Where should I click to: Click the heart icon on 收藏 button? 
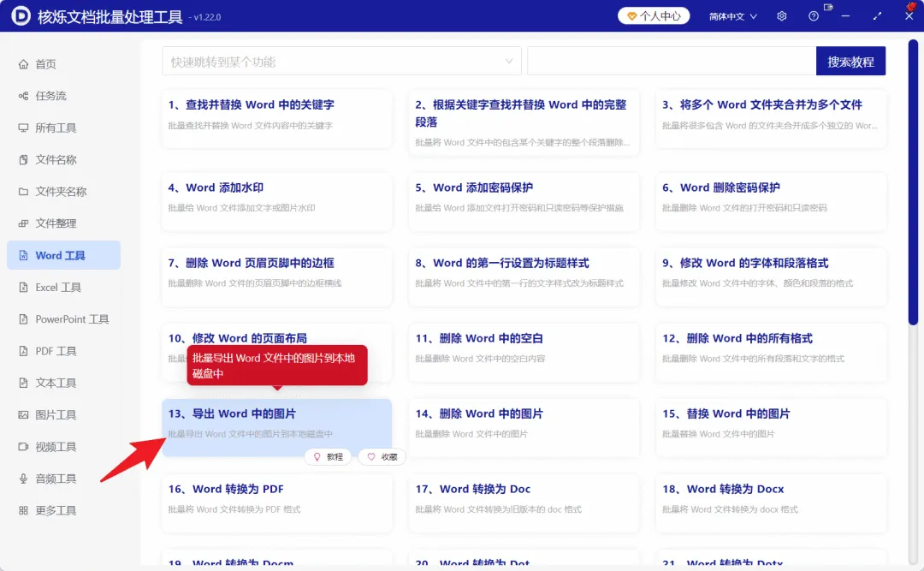pos(371,456)
